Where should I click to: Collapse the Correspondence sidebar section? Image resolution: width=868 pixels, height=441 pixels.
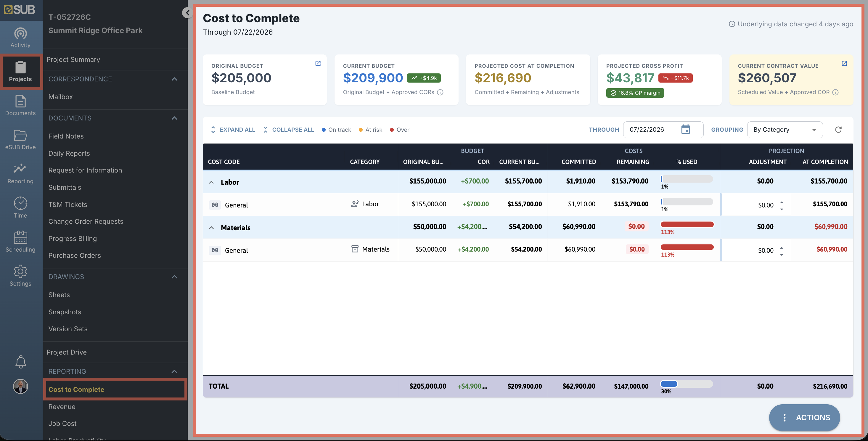coord(174,79)
